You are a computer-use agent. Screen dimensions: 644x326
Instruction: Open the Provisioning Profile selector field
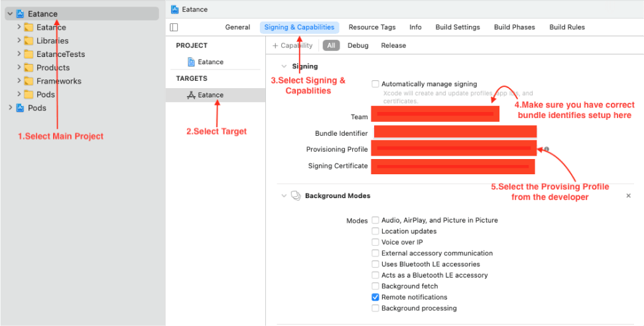pos(454,149)
